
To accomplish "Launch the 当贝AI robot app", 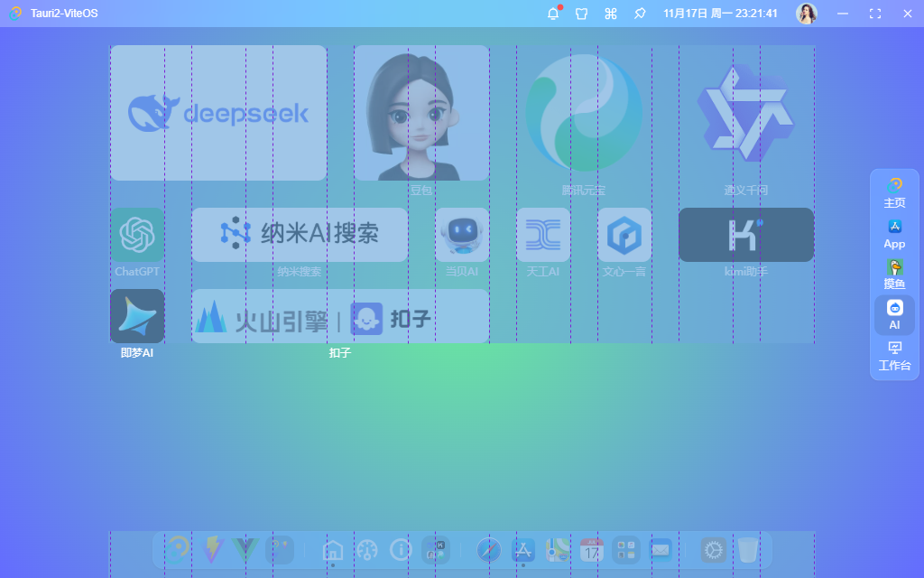I will point(462,234).
